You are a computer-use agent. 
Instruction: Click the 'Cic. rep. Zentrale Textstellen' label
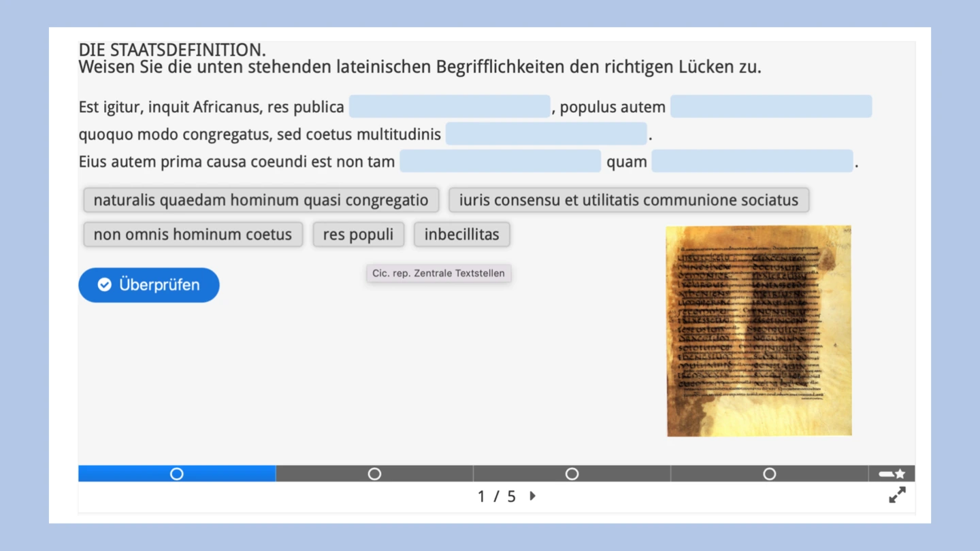438,273
